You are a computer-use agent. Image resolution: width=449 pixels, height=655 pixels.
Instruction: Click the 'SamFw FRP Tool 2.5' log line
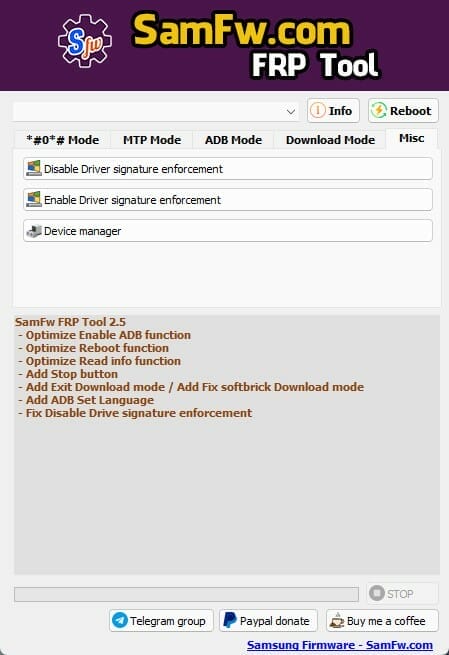(x=70, y=322)
